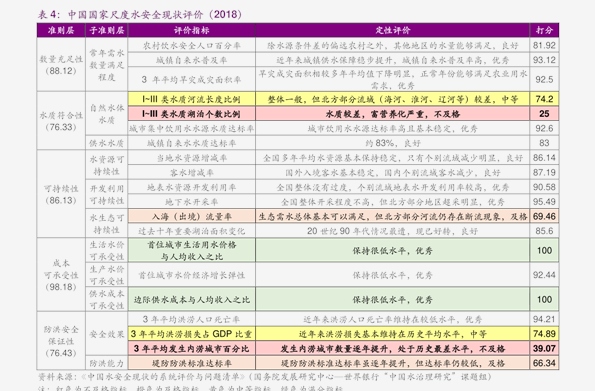The image size is (595, 391).
Task: Click the score 92.6
Action: click(544, 128)
